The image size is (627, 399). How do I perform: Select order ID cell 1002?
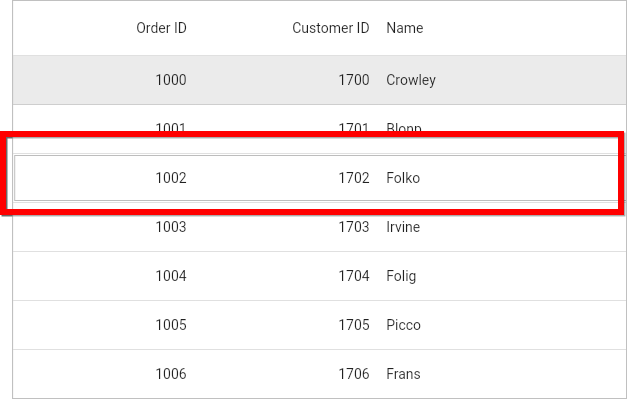tap(171, 178)
